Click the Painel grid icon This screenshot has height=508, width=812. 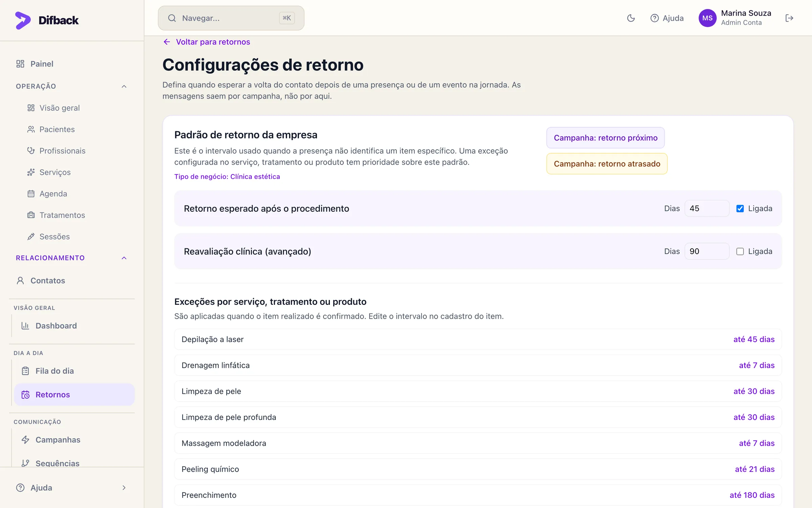point(20,64)
